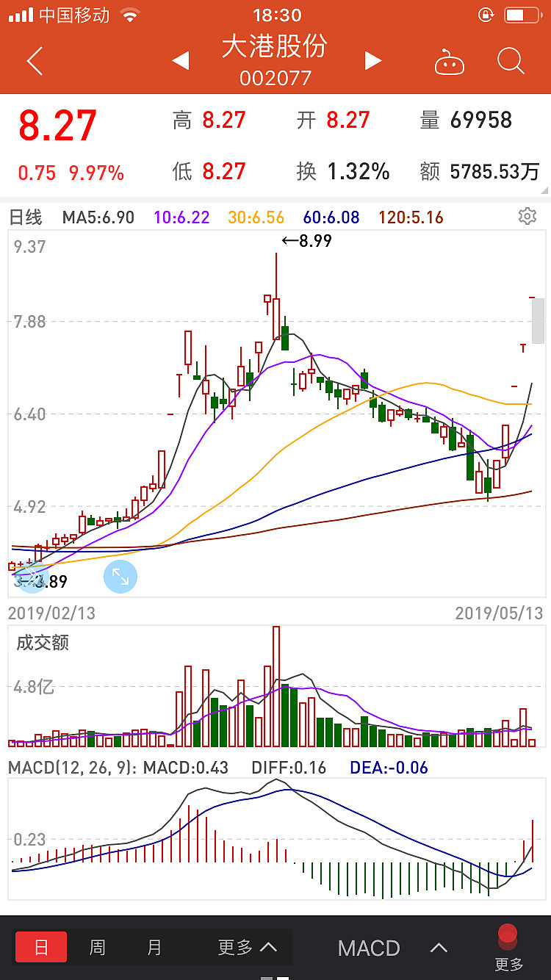551x980 pixels.
Task: Tap the MACD(12, 26, 9) parameters label
Action: tap(72, 768)
